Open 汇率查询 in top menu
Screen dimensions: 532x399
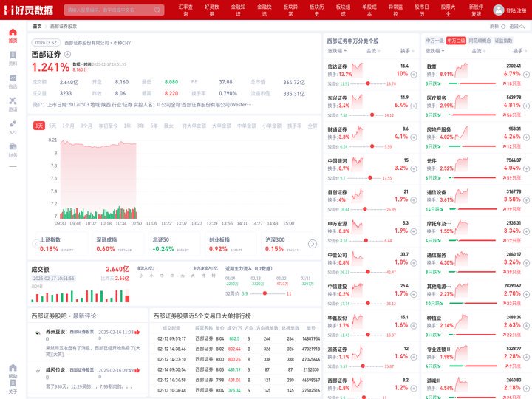click(185, 10)
